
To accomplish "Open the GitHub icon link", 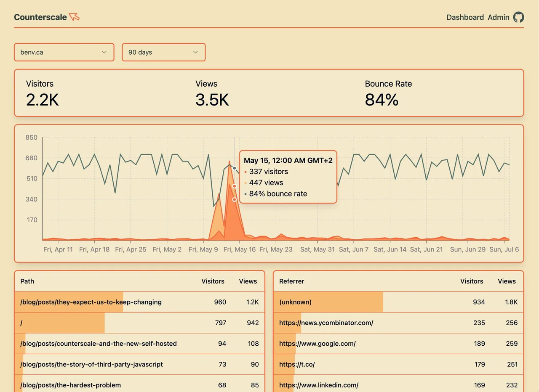I will pyautogui.click(x=518, y=17).
